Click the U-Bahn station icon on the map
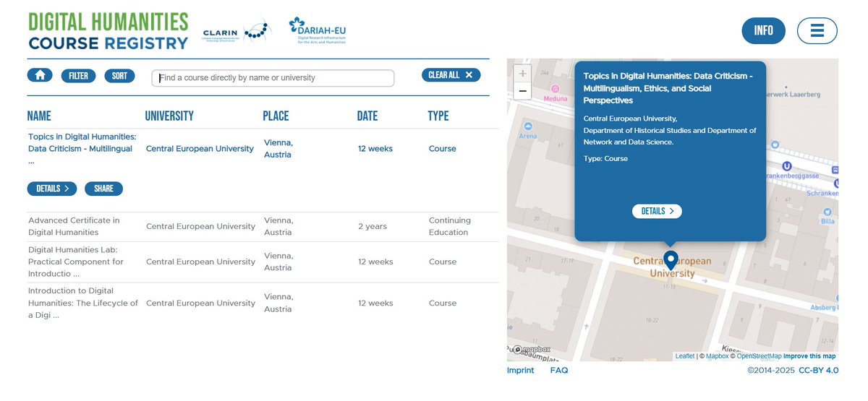 click(x=786, y=166)
